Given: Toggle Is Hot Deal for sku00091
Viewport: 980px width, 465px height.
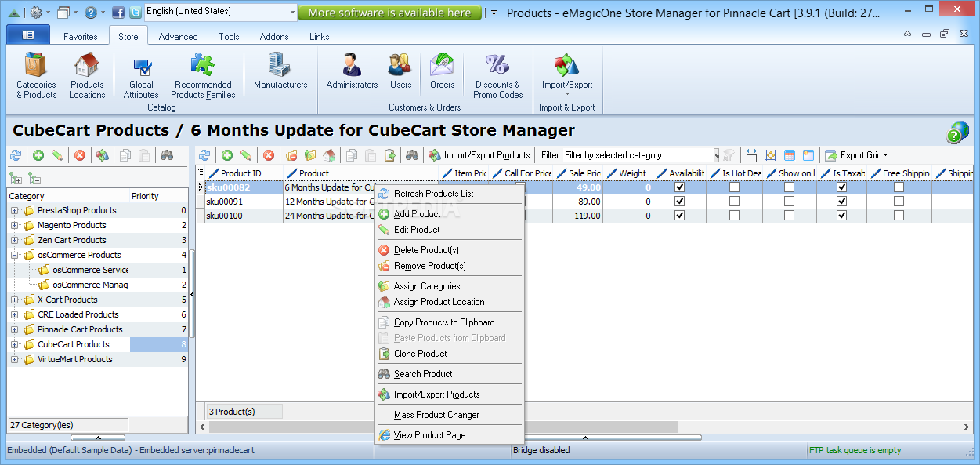Looking at the screenshot, I should pos(734,202).
